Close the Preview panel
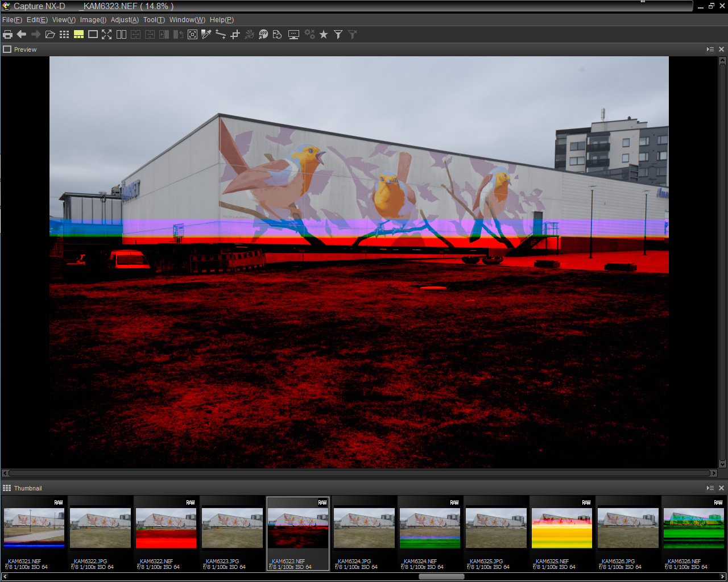728x582 pixels. coord(721,49)
